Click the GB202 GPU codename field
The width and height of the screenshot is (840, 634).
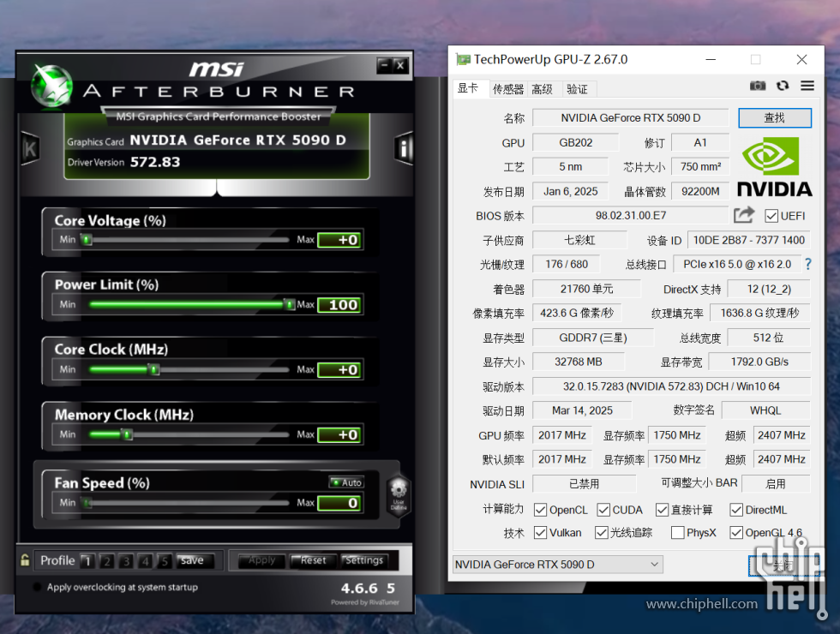(575, 142)
